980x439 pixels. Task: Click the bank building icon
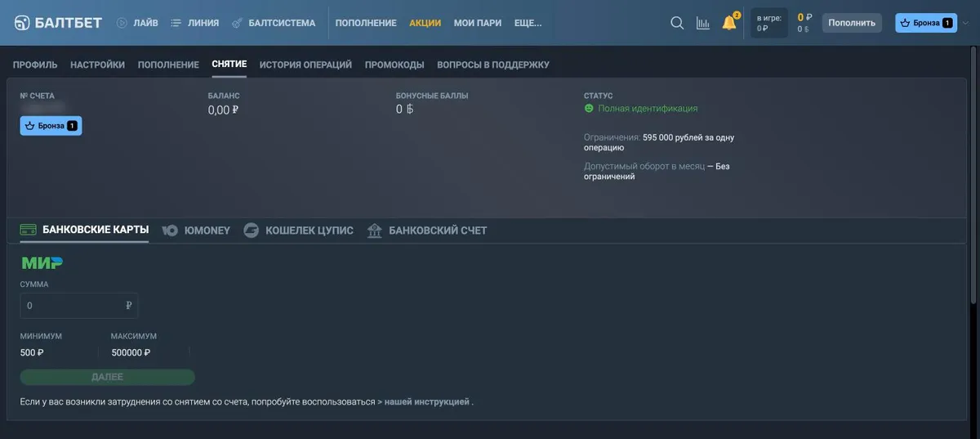[x=375, y=231]
